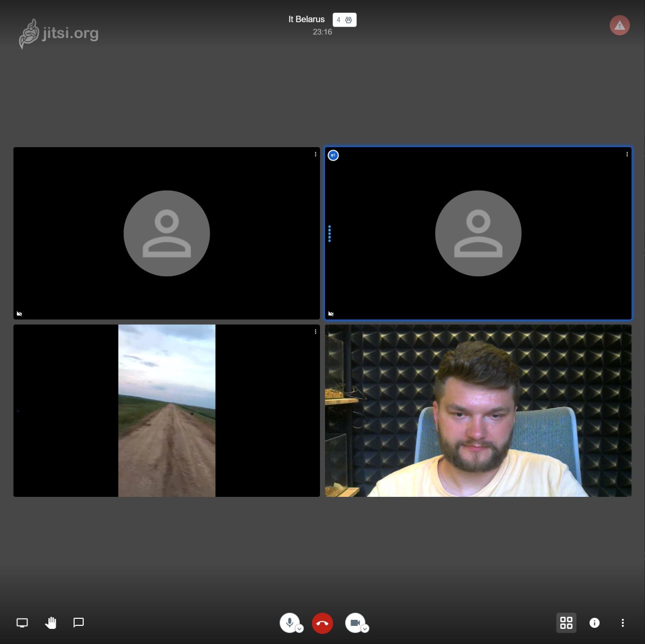Open more actions menu in toolbar

pyautogui.click(x=623, y=623)
